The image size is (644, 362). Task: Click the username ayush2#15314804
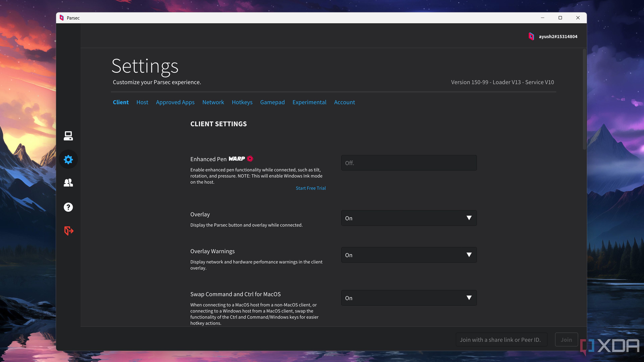pyautogui.click(x=558, y=37)
